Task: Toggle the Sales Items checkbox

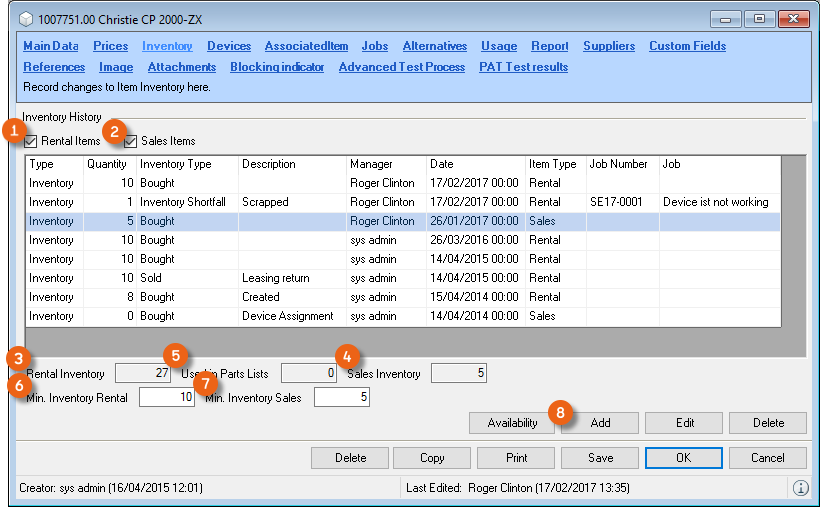Action: tap(130, 142)
